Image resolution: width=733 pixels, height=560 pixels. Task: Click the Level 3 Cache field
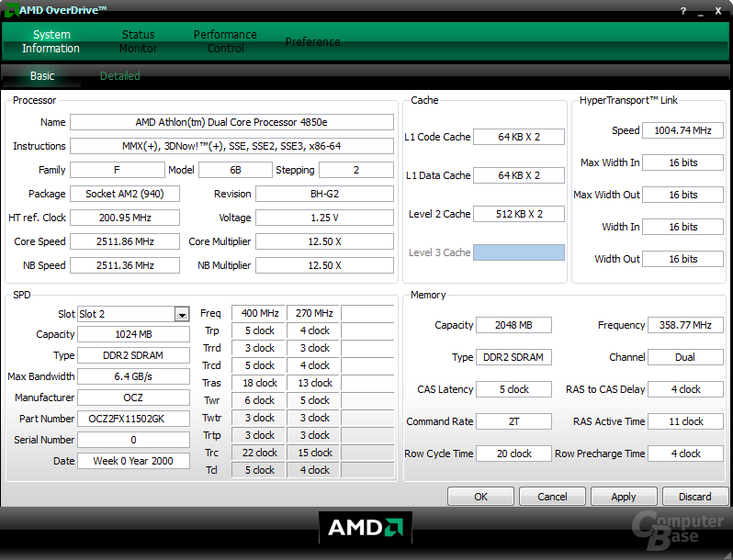(519, 252)
